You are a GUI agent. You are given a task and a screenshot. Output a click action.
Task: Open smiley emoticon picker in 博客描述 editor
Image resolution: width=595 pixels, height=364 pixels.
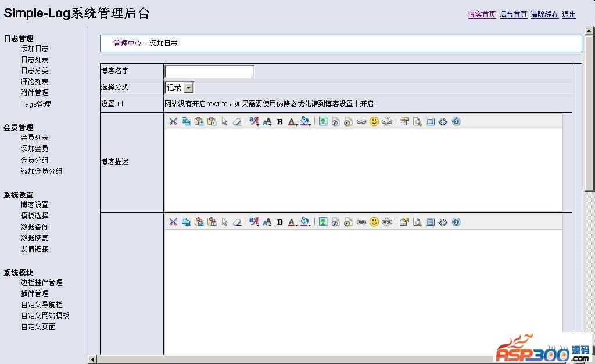(x=374, y=121)
